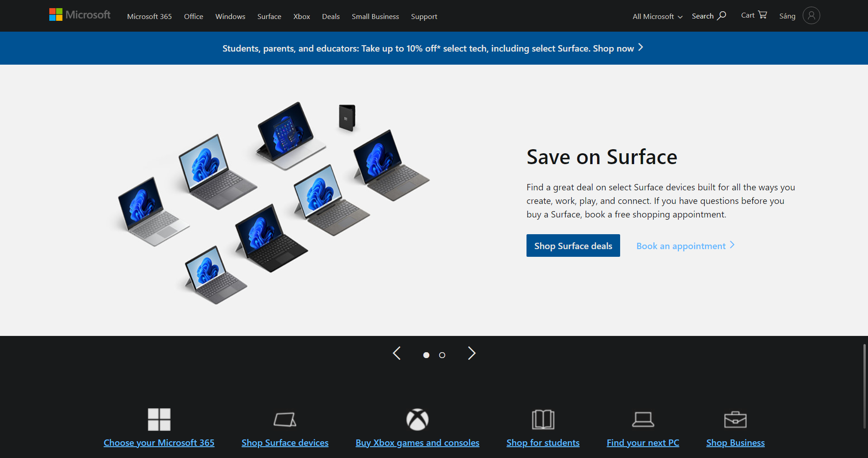Open Find your next PC link

click(643, 443)
